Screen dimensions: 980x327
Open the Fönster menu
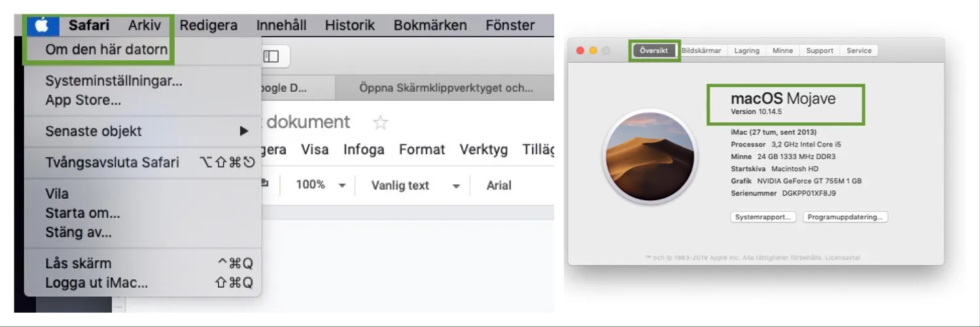point(510,26)
